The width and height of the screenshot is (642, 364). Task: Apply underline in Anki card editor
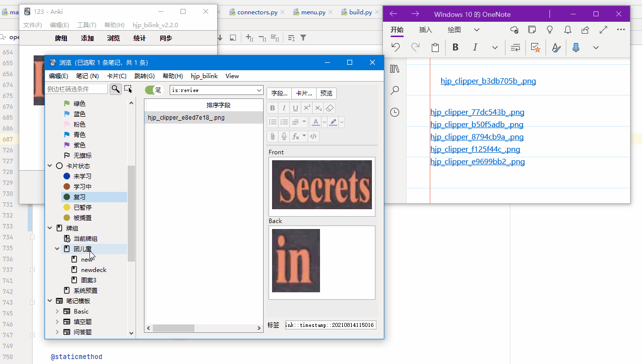(295, 108)
